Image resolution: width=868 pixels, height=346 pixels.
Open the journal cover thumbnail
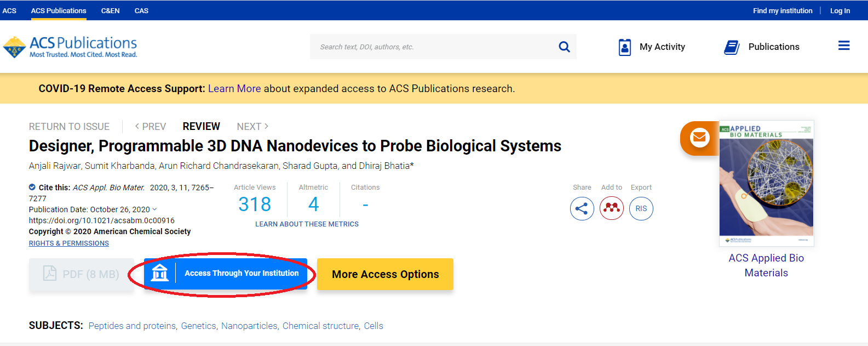pyautogui.click(x=766, y=183)
